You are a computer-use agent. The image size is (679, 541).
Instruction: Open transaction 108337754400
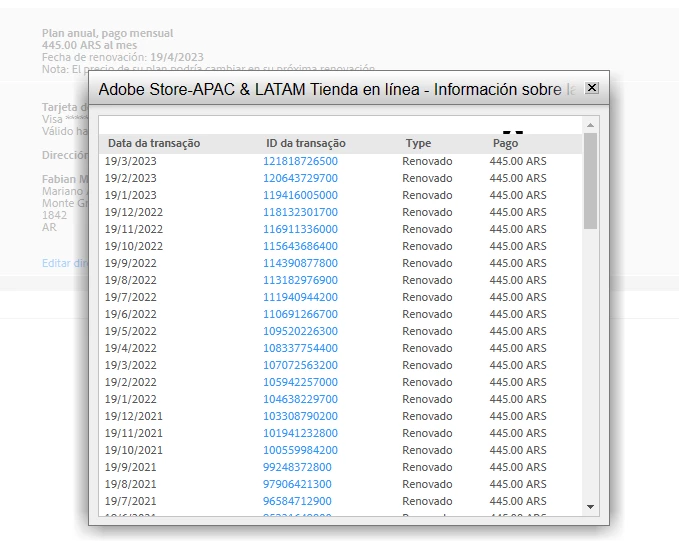(x=300, y=348)
